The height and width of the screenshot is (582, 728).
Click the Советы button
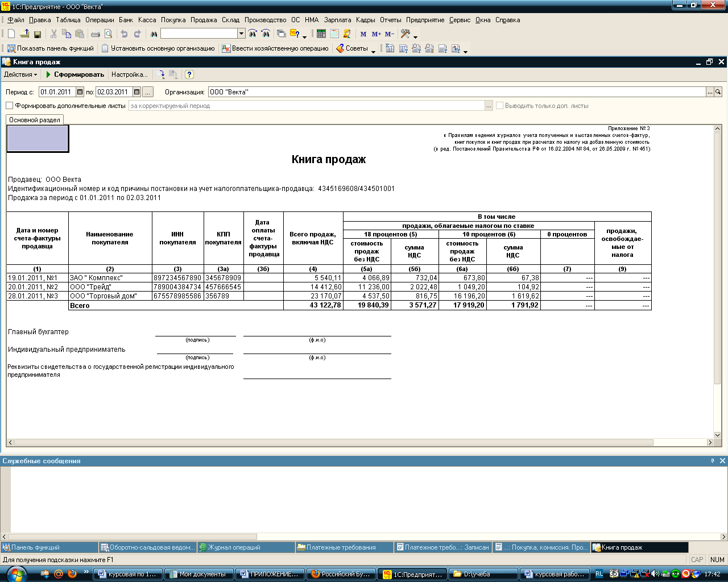coord(352,48)
